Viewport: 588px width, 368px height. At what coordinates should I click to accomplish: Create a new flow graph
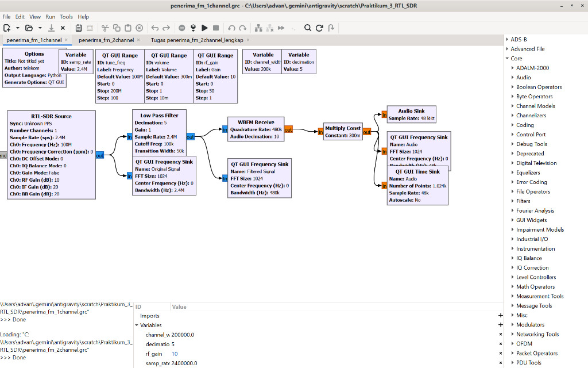[7, 28]
